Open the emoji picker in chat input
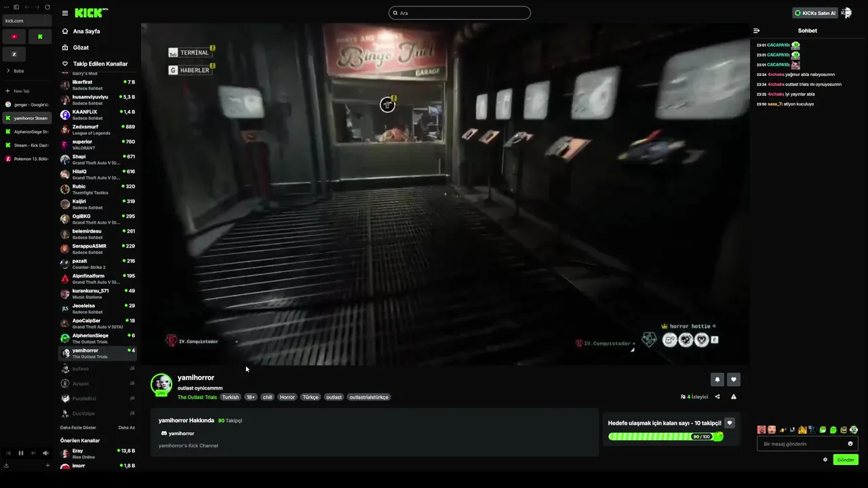Screen dimensions: 868x488 coord(850,444)
